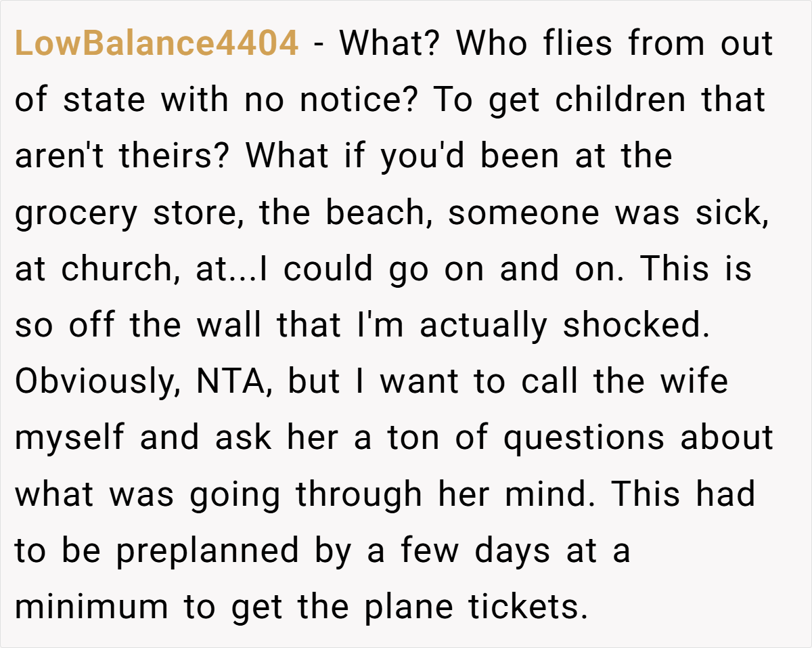Image resolution: width=812 pixels, height=648 pixels.
Task: Click the word "children" in the comment
Action: [x=621, y=102]
